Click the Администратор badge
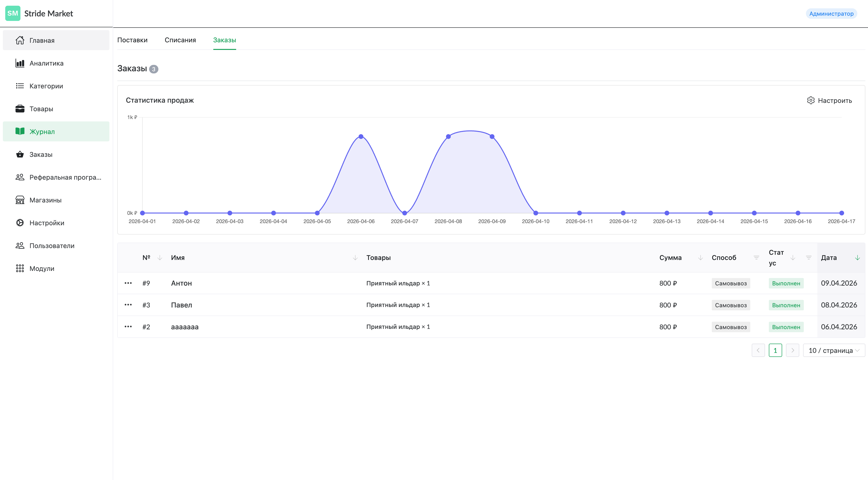Viewport: 868px width, 480px height. click(x=831, y=14)
